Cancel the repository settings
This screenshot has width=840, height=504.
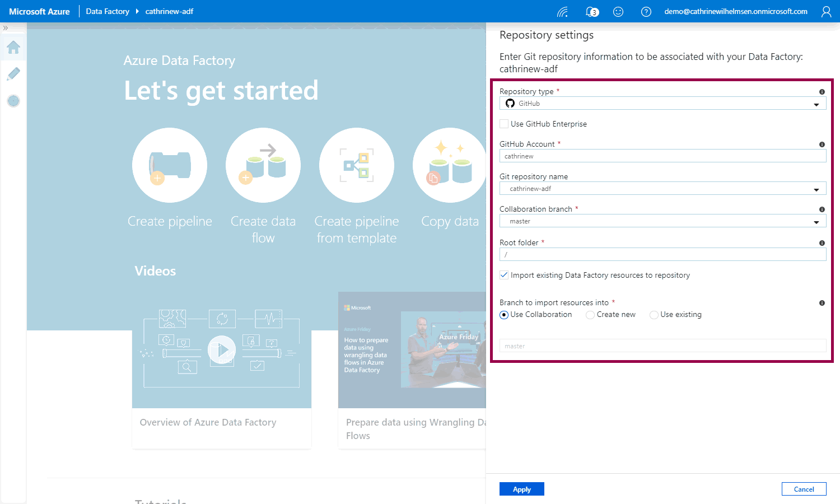click(x=804, y=489)
